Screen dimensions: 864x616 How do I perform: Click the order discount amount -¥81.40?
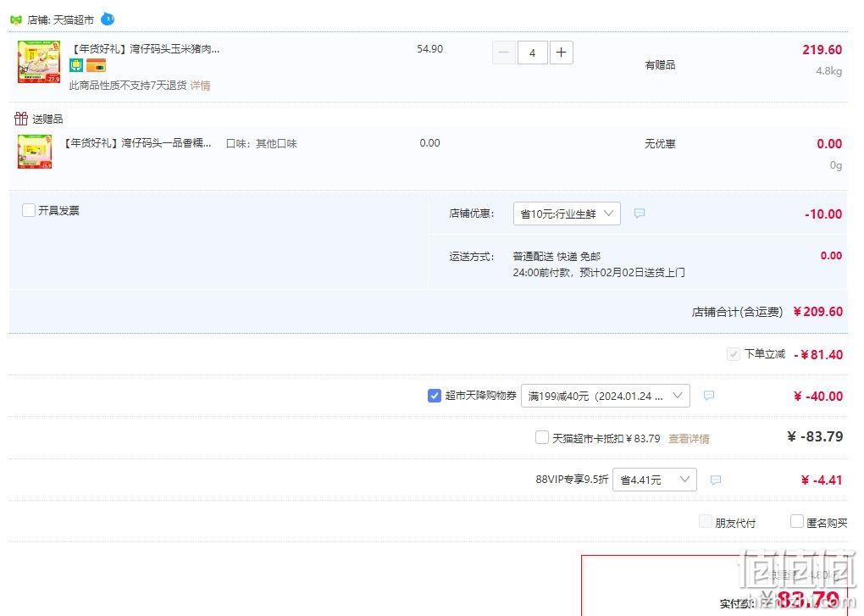pyautogui.click(x=818, y=354)
